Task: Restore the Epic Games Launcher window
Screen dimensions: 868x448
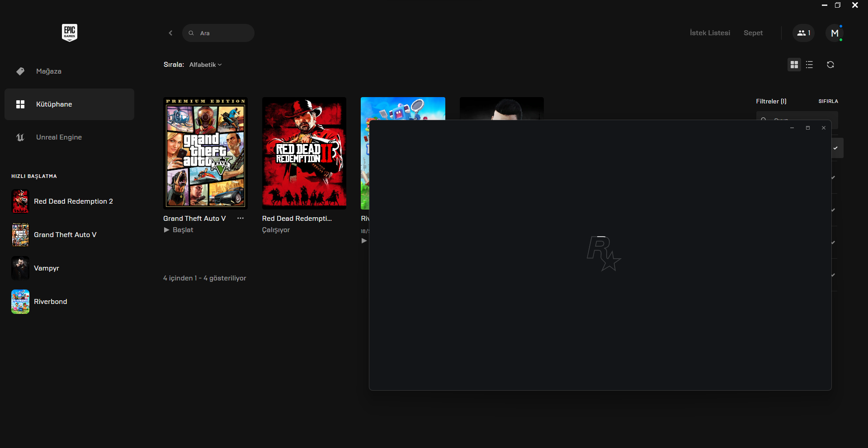Action: coord(838,5)
